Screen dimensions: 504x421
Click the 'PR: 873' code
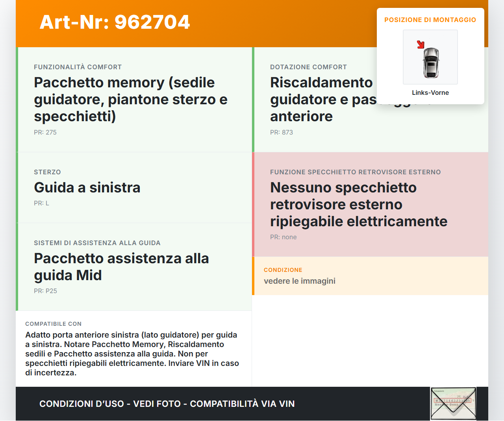click(x=282, y=132)
